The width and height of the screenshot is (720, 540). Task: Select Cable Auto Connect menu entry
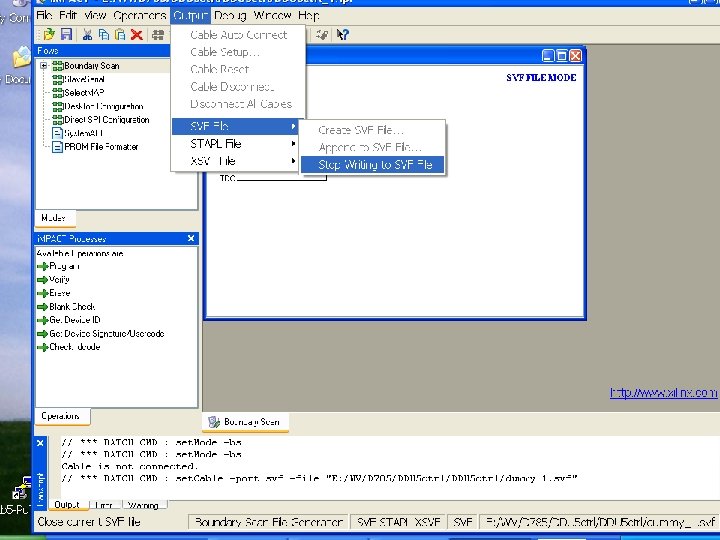coord(238,35)
